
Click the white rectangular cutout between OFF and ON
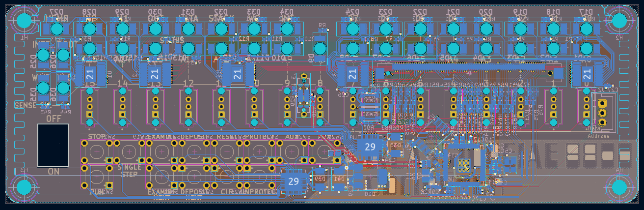tap(53, 145)
